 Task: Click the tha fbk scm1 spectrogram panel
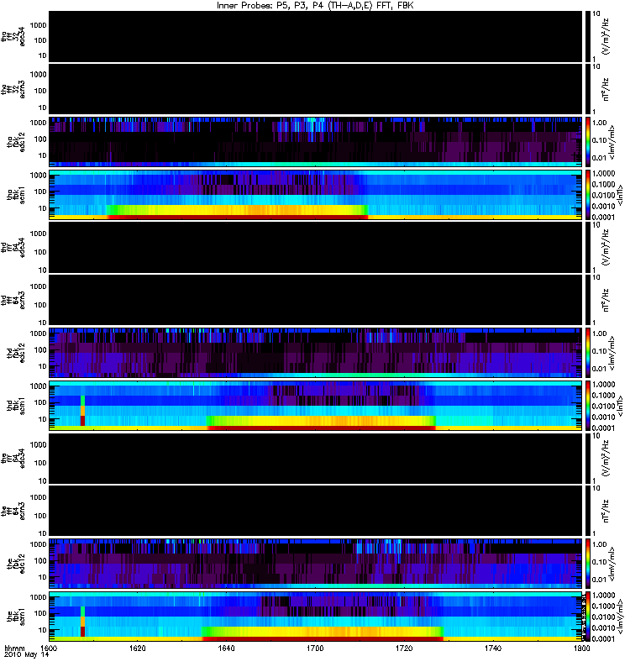pos(315,195)
